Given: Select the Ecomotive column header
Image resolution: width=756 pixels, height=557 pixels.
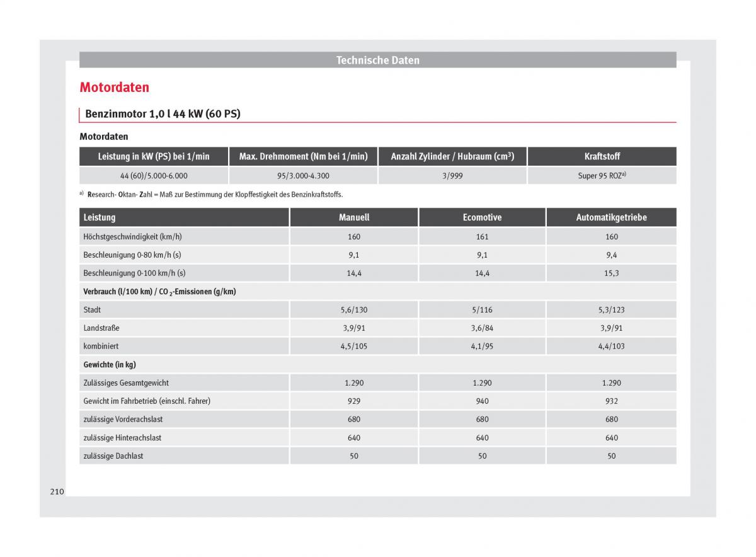Looking at the screenshot, I should (x=482, y=217).
